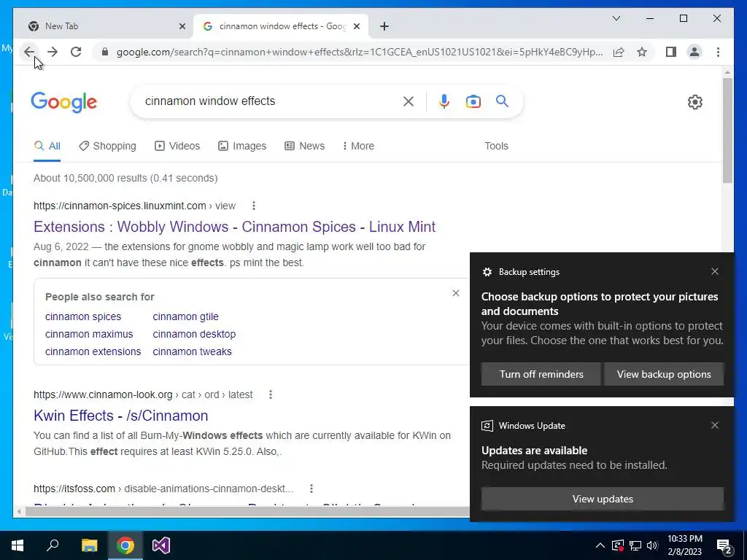
Task: Open options for linuxmint.com result
Action: (254, 206)
